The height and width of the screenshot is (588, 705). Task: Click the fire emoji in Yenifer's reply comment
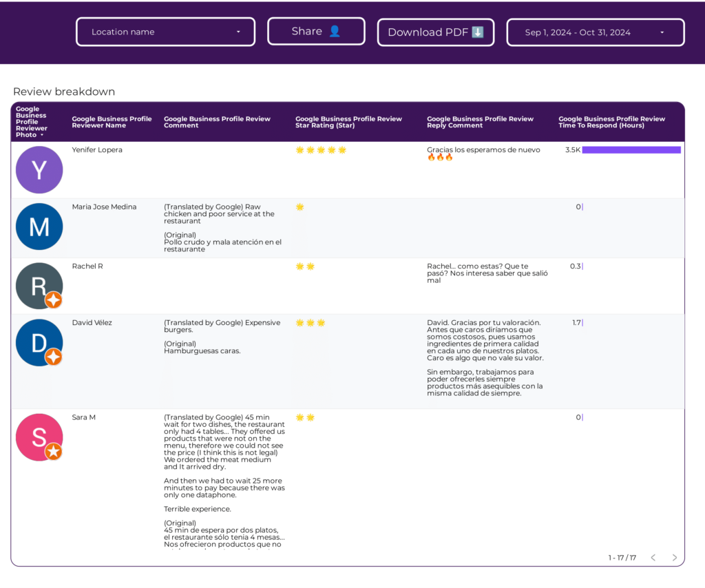coord(440,156)
